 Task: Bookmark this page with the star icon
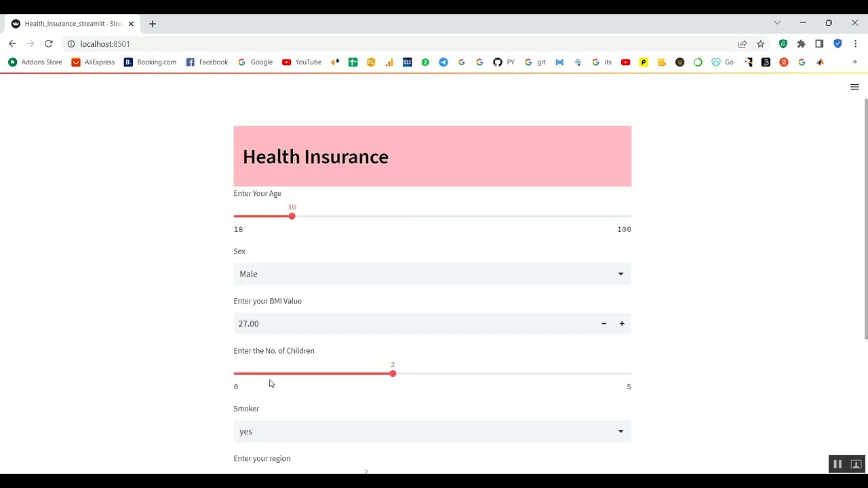coord(761,43)
